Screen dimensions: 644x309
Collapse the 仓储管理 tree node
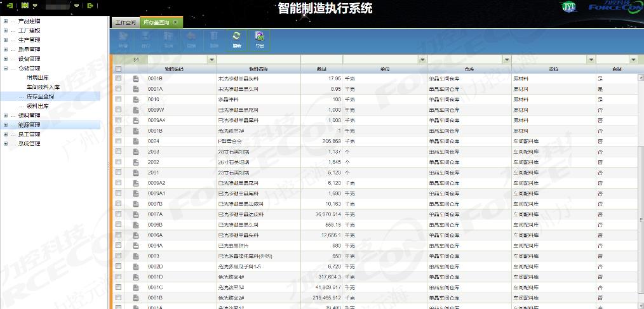pyautogui.click(x=5, y=68)
